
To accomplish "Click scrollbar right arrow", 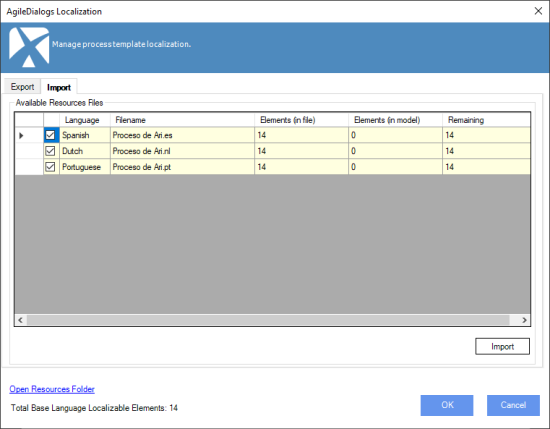I will (524, 320).
